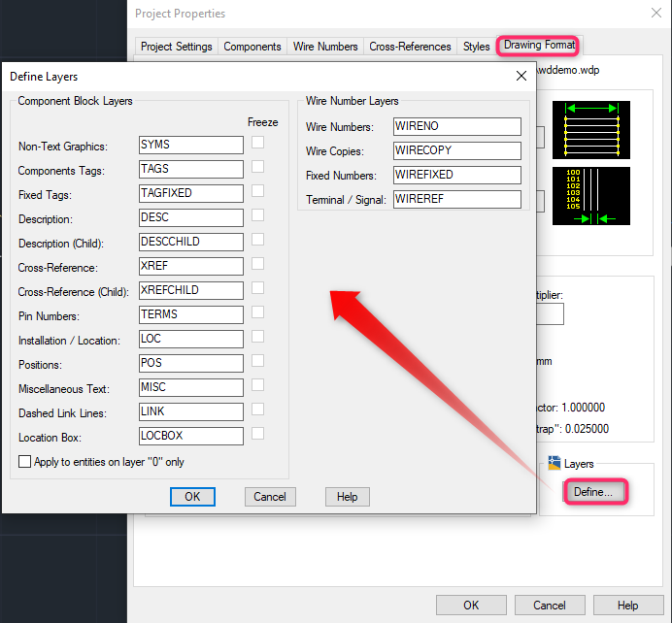Viewport: 672px width, 623px height.
Task: Edit the Positions field POS
Action: point(191,363)
